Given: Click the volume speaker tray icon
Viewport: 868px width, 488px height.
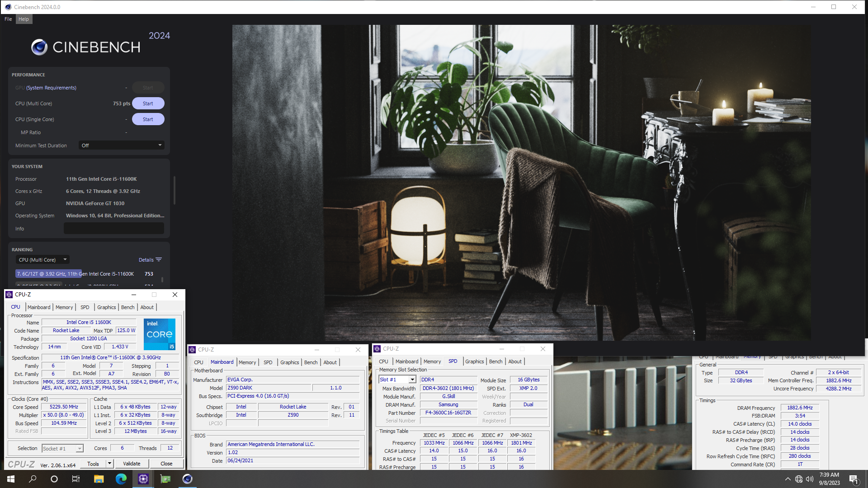Looking at the screenshot, I should coord(810,479).
